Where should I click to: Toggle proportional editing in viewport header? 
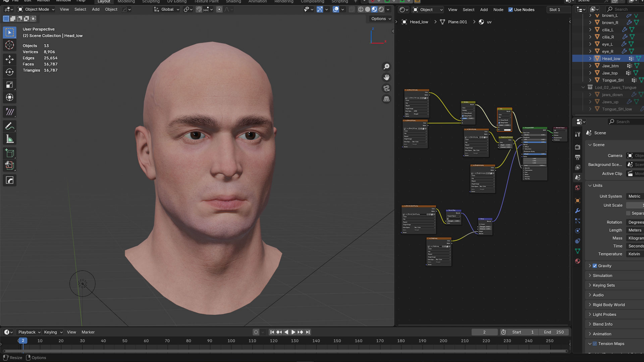click(x=219, y=9)
